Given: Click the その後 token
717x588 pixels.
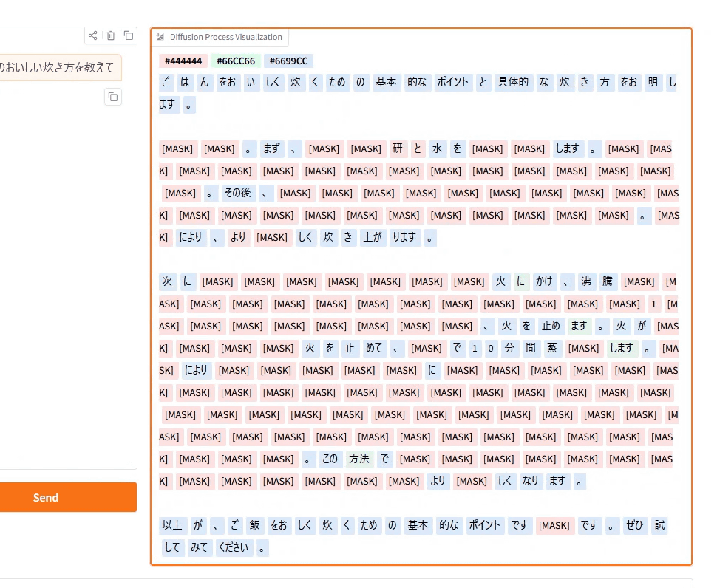Looking at the screenshot, I should (x=237, y=193).
